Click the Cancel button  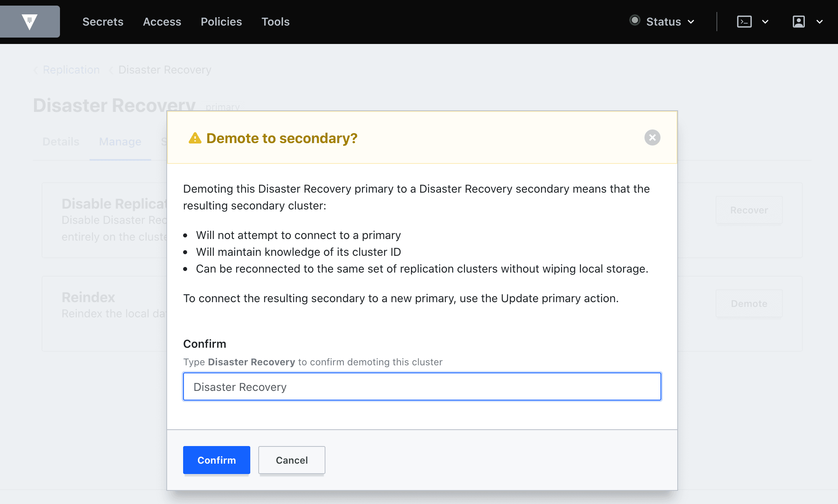[291, 460]
